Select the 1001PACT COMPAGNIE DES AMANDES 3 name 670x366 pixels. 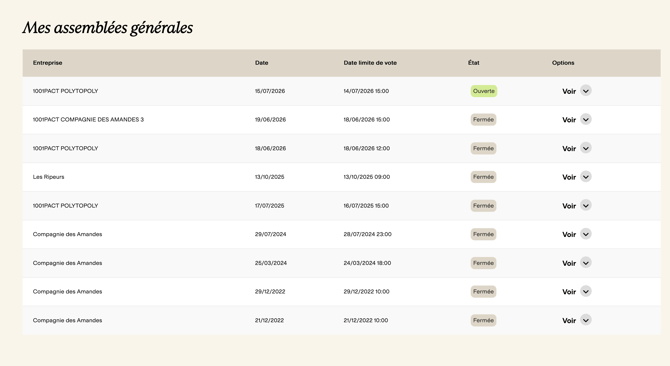[88, 120]
